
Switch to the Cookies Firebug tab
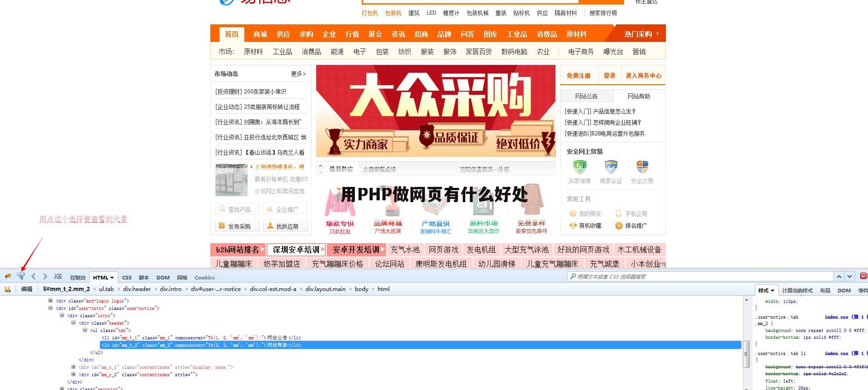point(204,278)
